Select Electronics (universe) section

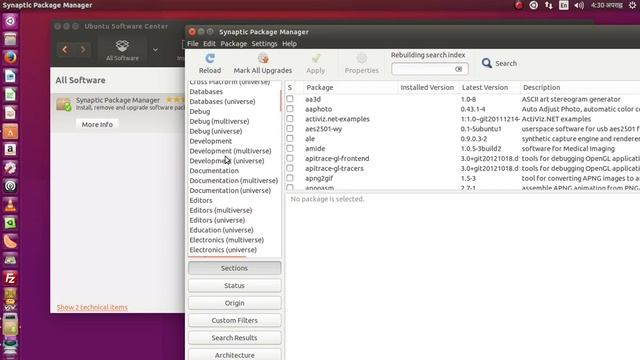(x=223, y=250)
